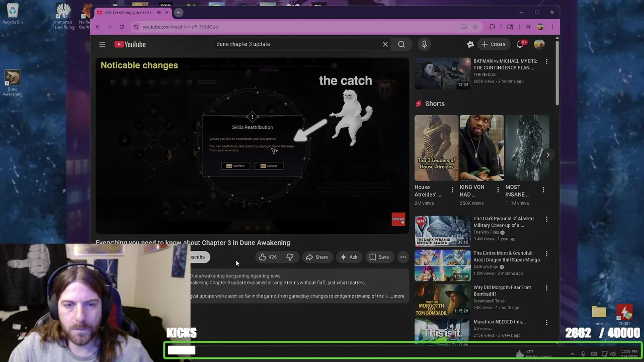Viewport: 644px width, 362px height.
Task: Open the taskbar clock showing 11:26 PM
Action: click(x=629, y=354)
